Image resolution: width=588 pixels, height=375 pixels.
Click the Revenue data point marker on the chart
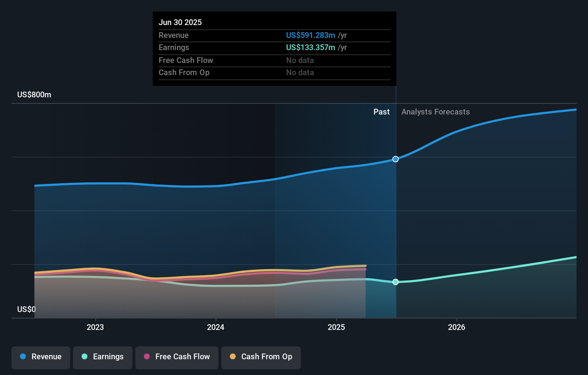(x=395, y=159)
